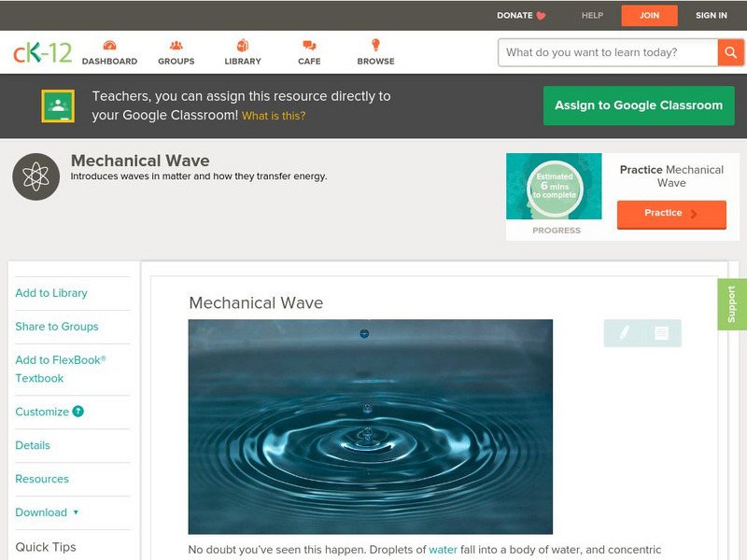
Task: Click the JOIN button
Action: [x=649, y=16]
